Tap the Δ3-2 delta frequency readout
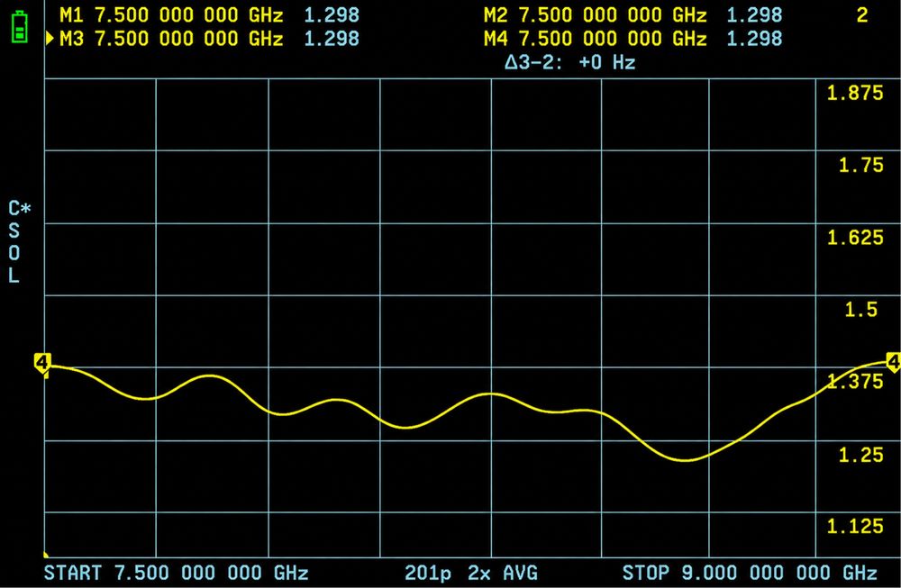901x588 pixels. [570, 62]
